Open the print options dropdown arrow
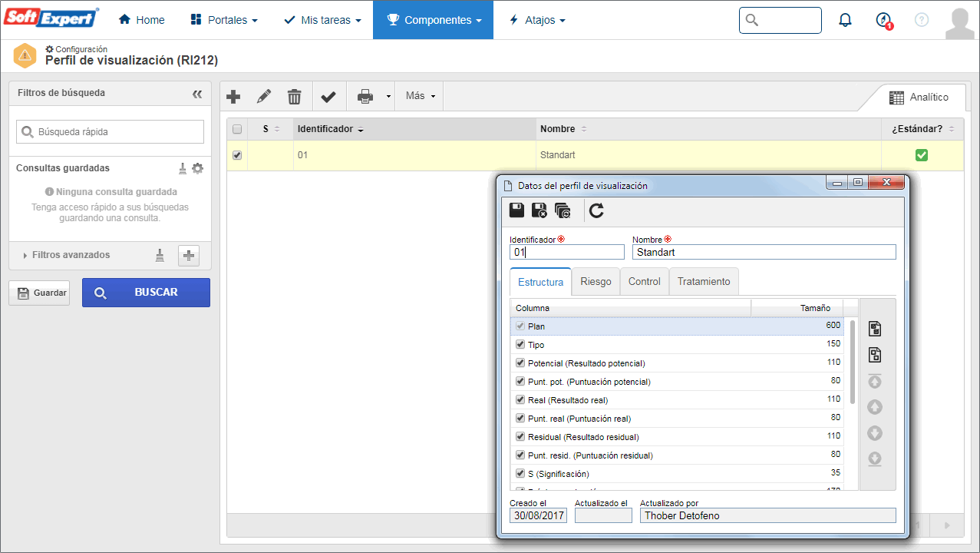The height and width of the screenshot is (553, 980). pyautogui.click(x=388, y=97)
